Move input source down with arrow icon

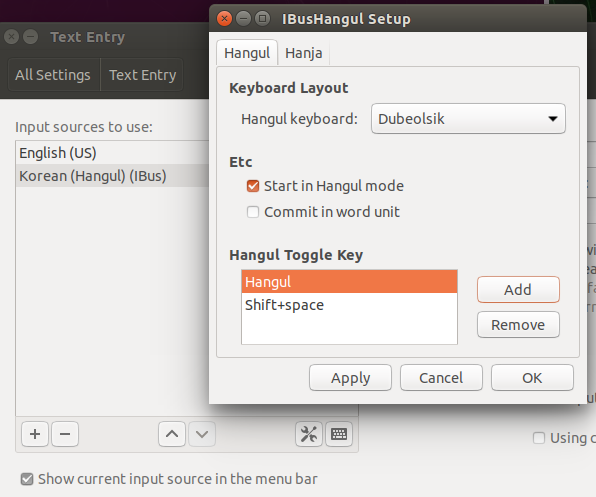[x=202, y=434]
